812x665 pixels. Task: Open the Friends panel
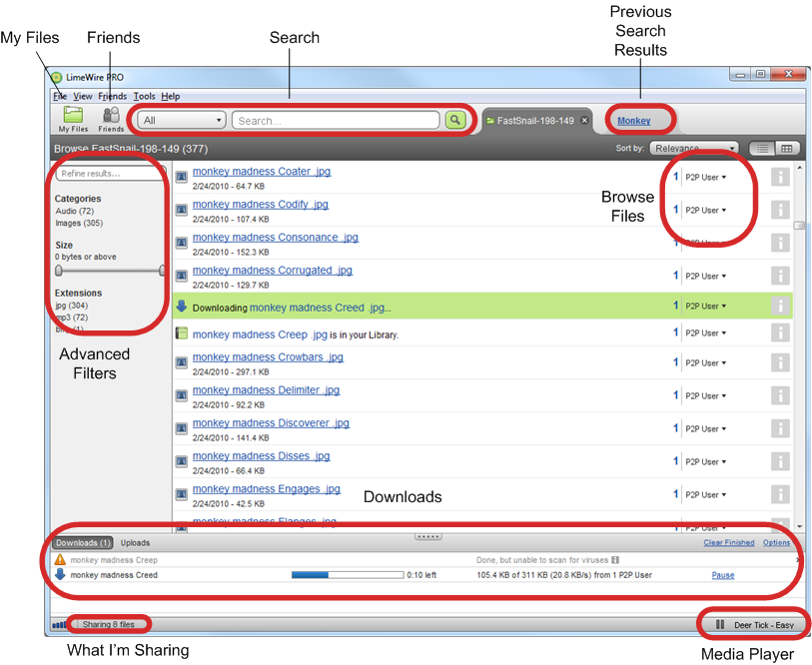[x=111, y=120]
